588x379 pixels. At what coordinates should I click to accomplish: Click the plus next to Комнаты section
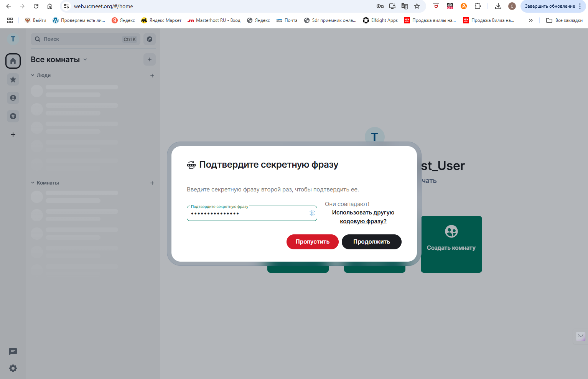coord(152,183)
